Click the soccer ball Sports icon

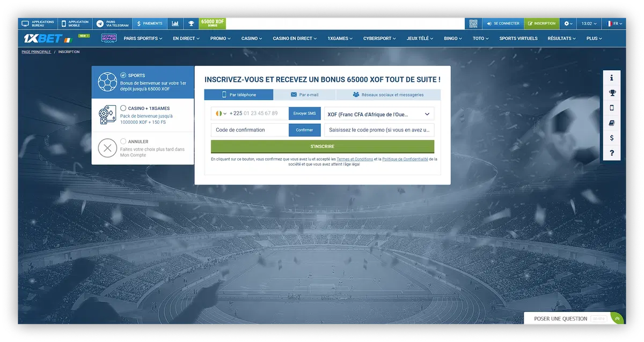click(x=107, y=82)
